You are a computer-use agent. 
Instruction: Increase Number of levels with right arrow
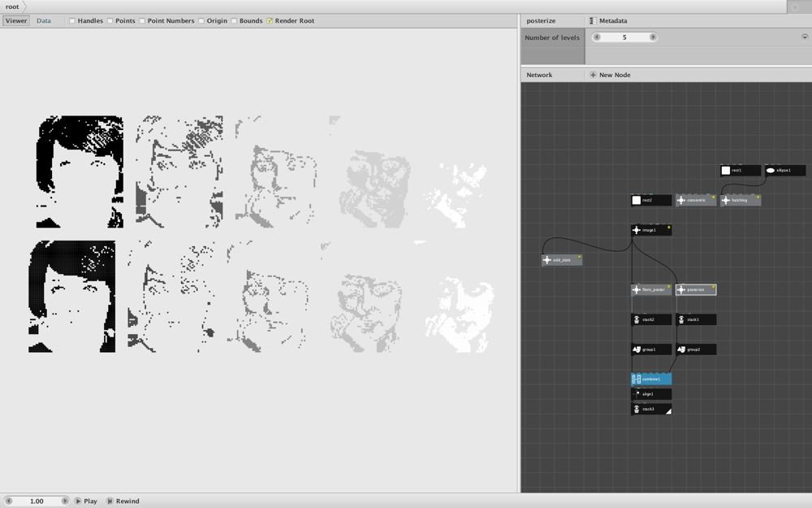click(x=653, y=37)
